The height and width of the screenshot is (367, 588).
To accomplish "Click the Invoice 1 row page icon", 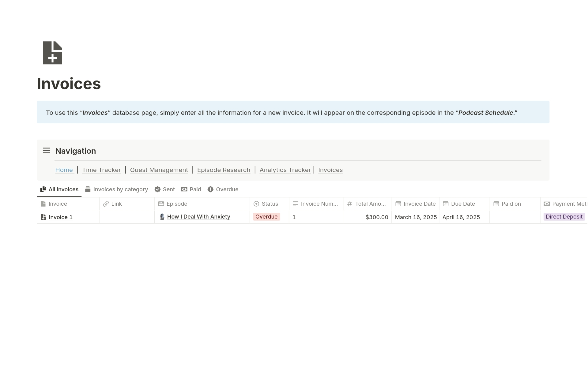I will 43,217.
